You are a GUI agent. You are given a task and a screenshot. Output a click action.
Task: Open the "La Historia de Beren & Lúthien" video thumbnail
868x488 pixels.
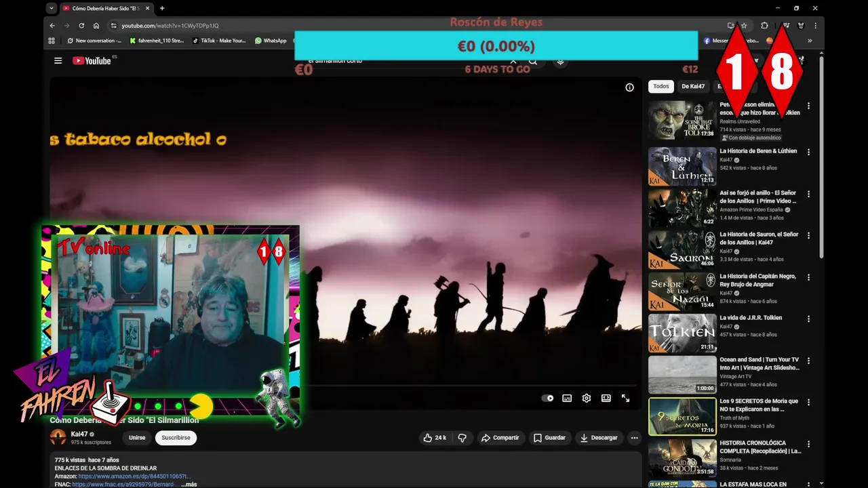tap(682, 166)
